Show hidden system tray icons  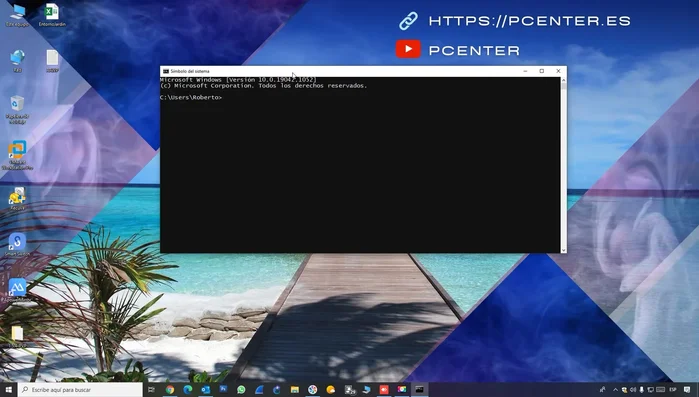coord(615,390)
